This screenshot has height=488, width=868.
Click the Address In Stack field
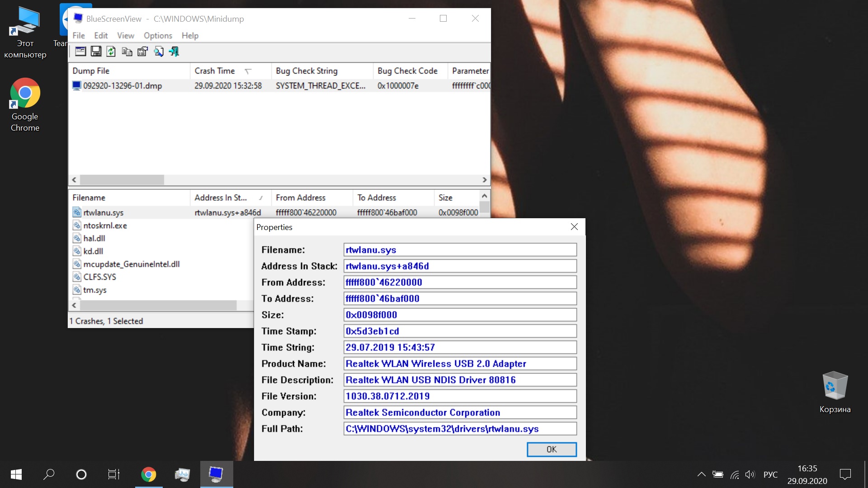(x=460, y=266)
